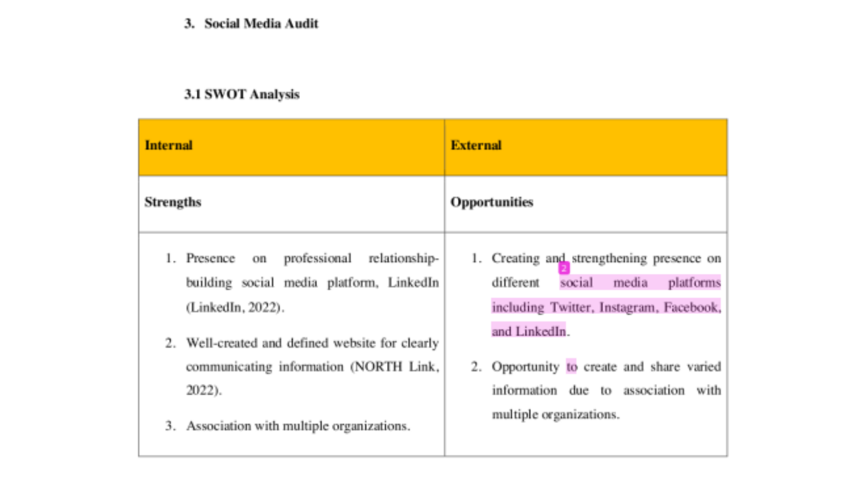Click 'communicating information (NORTH Link,' line
The width and height of the screenshot is (868, 488).
tap(312, 366)
